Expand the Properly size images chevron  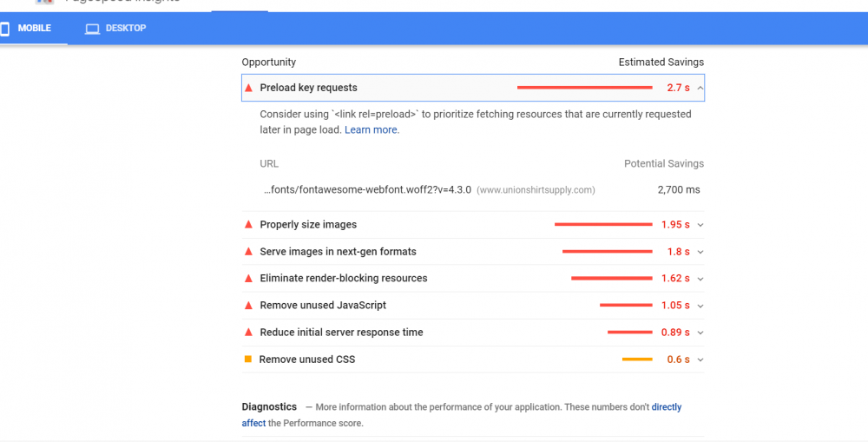[x=700, y=225]
